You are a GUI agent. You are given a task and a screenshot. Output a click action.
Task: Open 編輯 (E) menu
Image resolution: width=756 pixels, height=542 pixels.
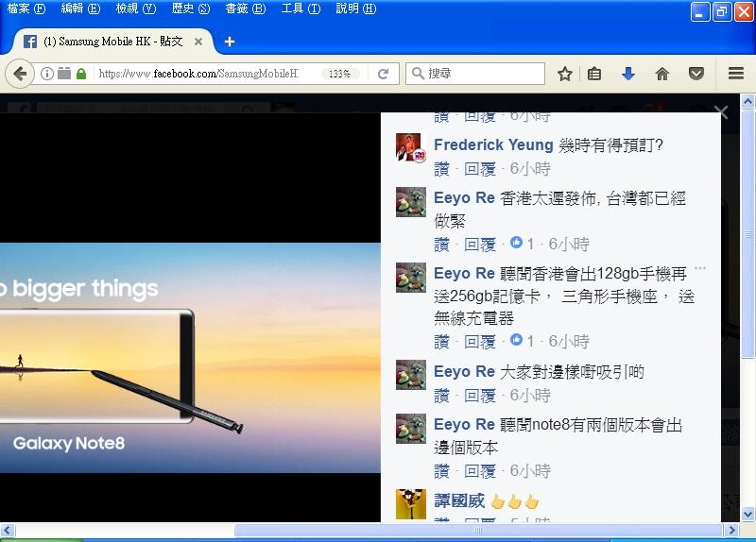pyautogui.click(x=80, y=8)
